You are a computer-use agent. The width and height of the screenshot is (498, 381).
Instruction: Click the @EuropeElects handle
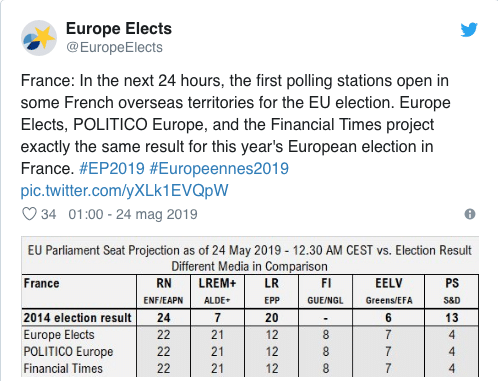click(114, 47)
